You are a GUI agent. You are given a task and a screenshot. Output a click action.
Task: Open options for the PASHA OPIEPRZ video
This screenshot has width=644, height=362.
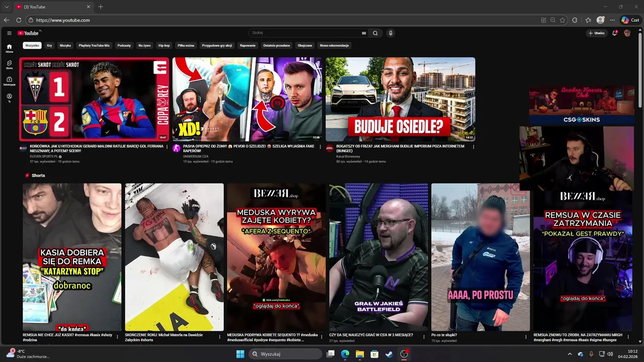320,147
